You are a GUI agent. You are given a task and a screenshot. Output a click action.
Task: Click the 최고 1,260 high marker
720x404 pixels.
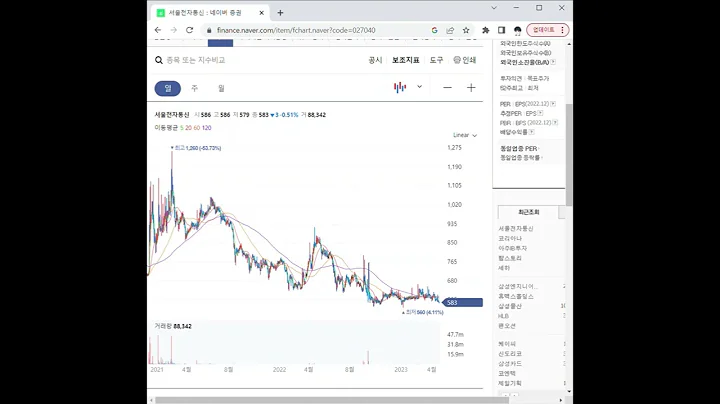pos(196,148)
